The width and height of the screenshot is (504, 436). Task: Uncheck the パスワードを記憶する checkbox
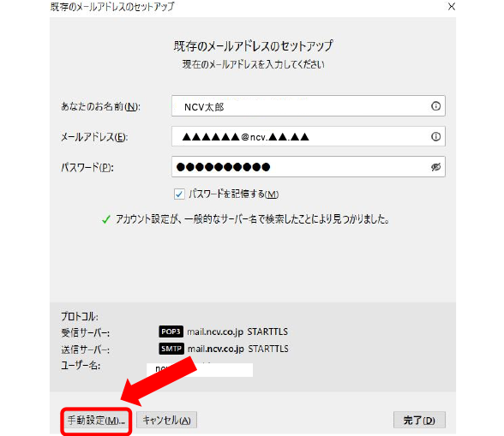coord(179,194)
